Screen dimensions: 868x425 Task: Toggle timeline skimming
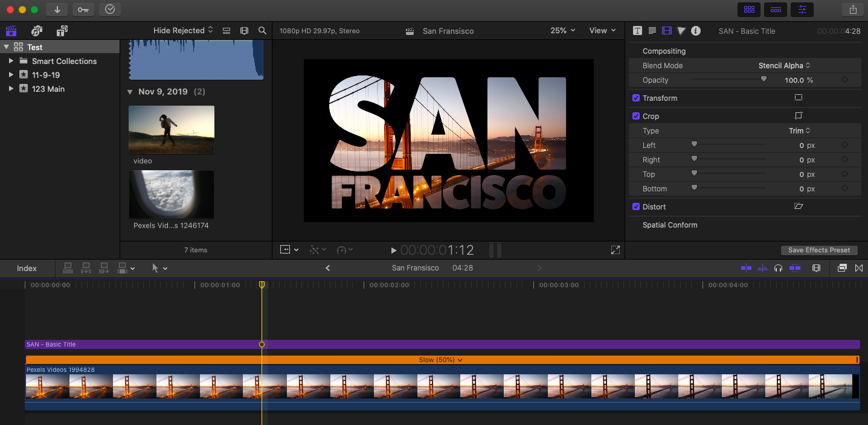[x=747, y=268]
